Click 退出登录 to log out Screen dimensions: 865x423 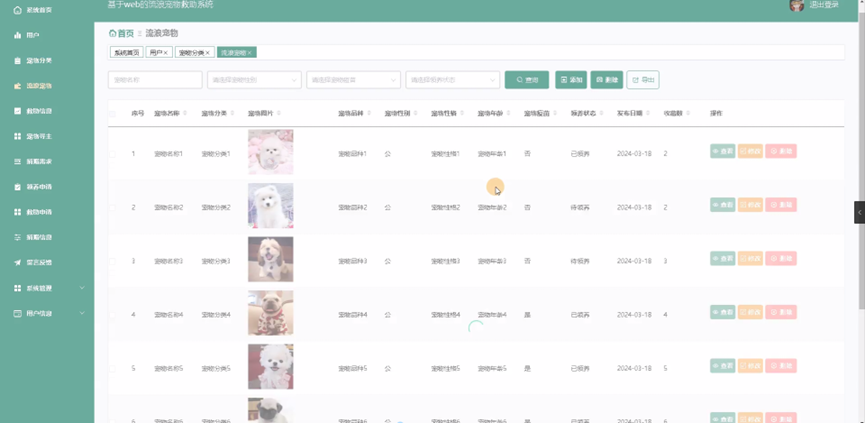coord(824,5)
